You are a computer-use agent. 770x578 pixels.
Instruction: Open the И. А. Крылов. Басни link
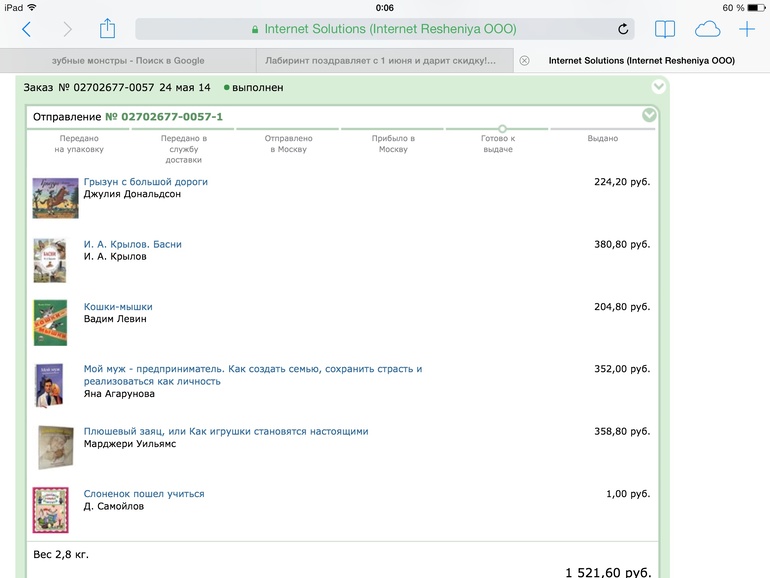point(133,244)
